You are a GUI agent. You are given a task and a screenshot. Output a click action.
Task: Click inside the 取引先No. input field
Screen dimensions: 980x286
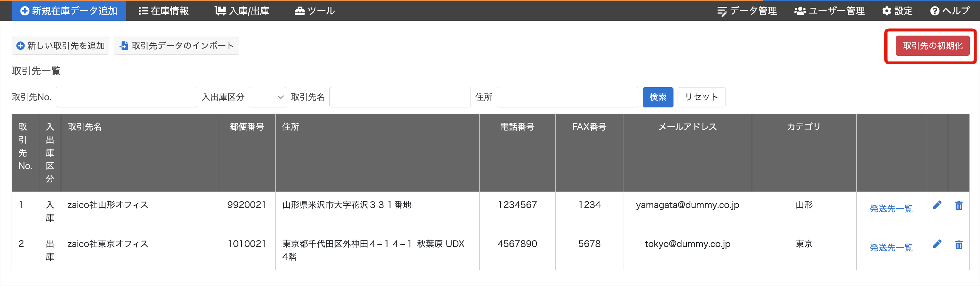(x=126, y=97)
